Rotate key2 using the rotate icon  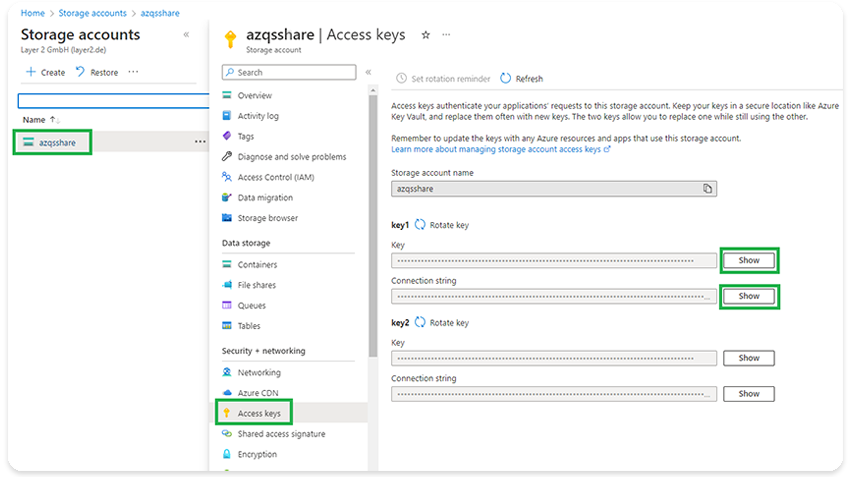(421, 323)
